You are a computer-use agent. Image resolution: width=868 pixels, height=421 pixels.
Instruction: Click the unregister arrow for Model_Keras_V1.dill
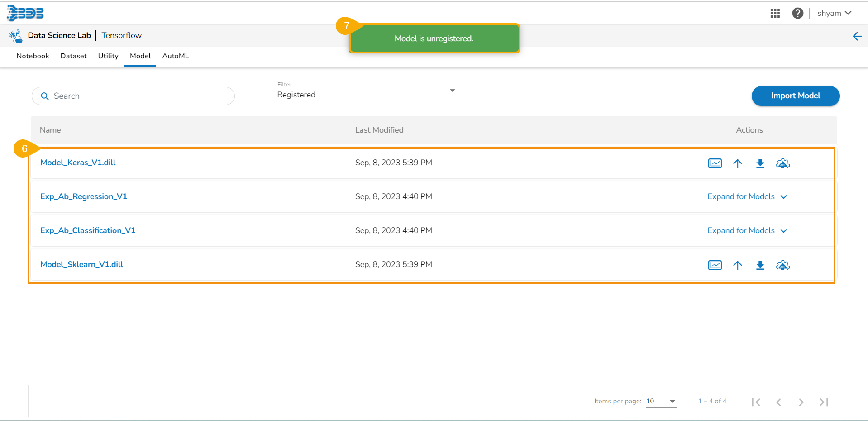tap(737, 163)
